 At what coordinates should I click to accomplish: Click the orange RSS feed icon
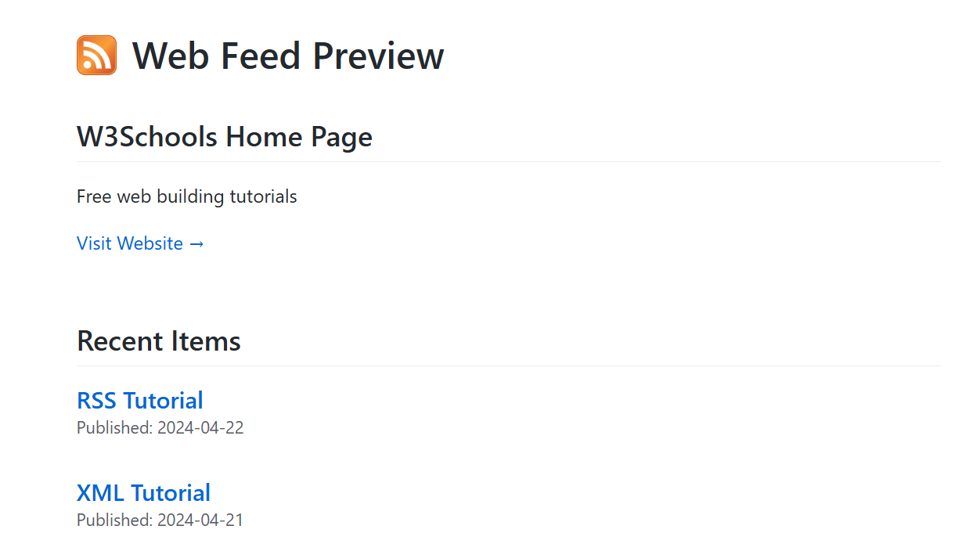(96, 56)
